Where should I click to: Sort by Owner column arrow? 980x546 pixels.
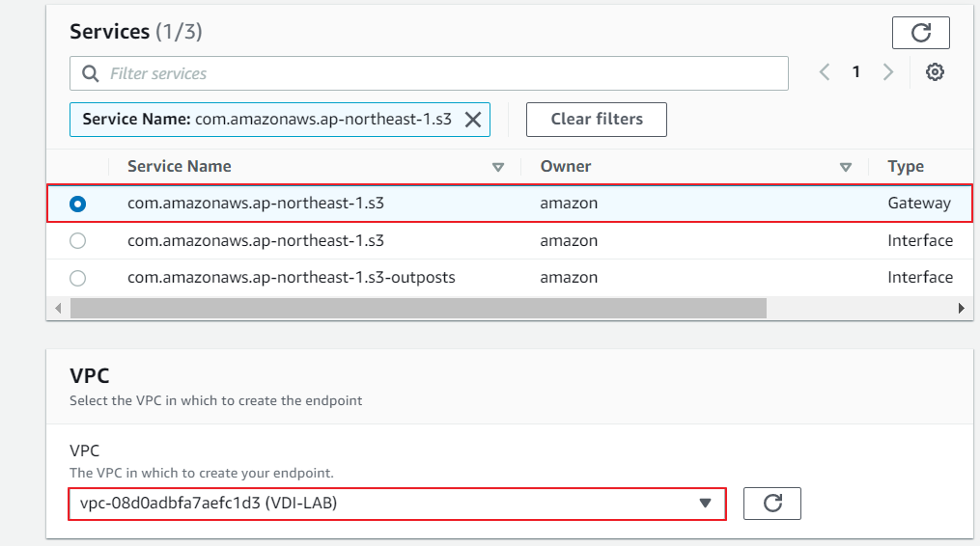846,167
